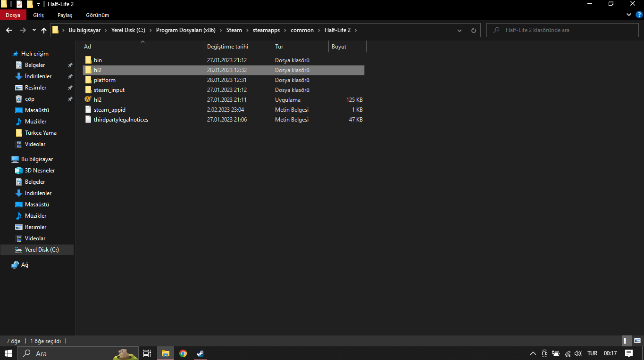This screenshot has width=644, height=360.
Task: Sort by the Boyut column header
Action: [347, 47]
